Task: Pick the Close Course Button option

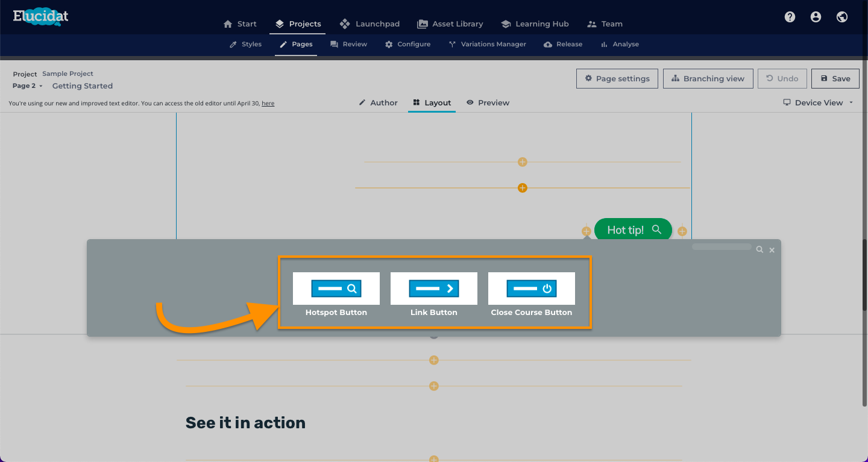Action: coord(532,289)
